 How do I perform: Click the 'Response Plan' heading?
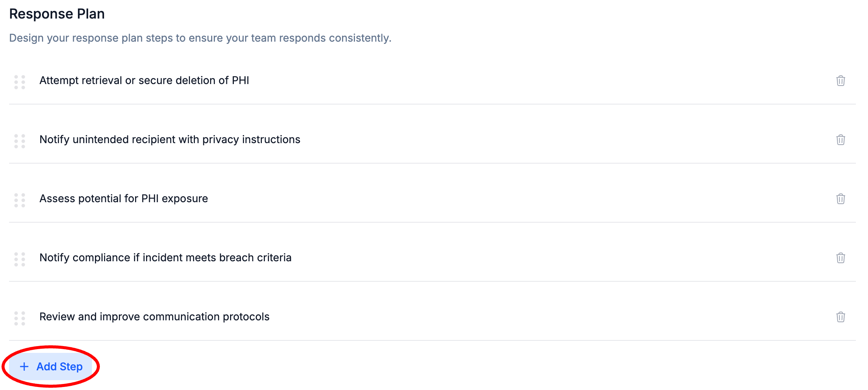pos(57,14)
